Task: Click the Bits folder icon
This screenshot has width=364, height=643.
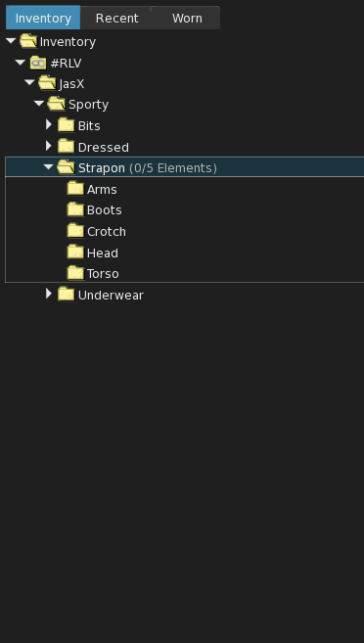Action: (x=66, y=125)
